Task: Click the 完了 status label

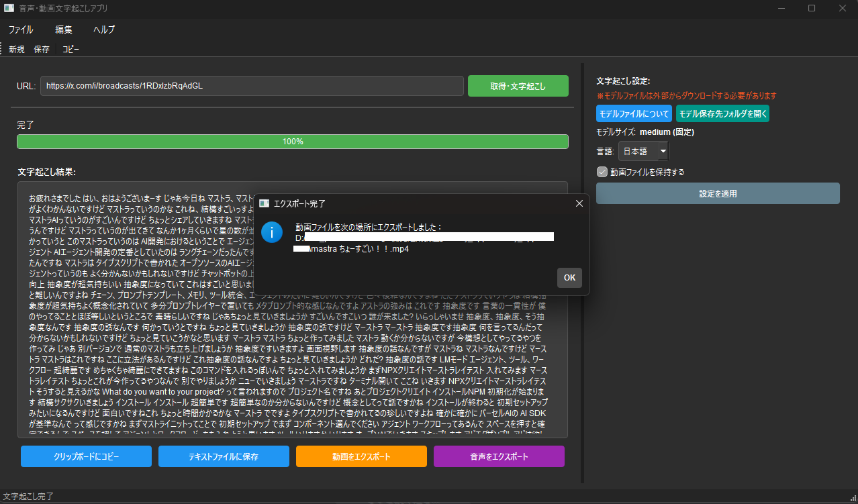Action: [26, 125]
